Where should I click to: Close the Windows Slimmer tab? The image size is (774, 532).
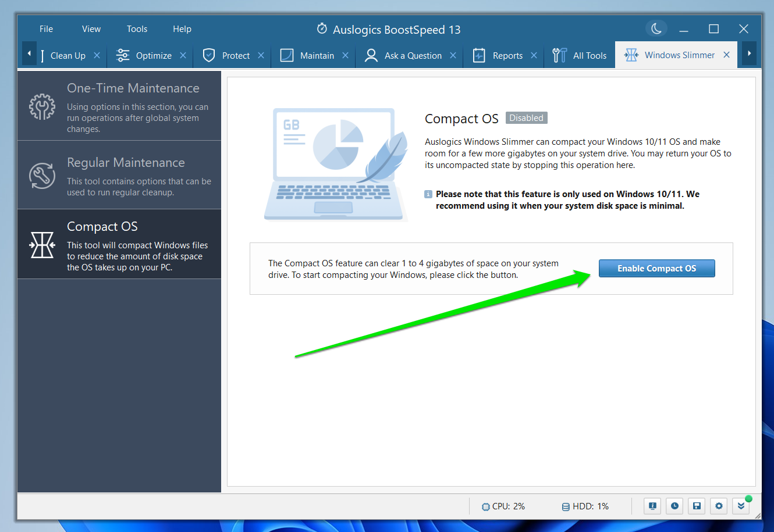click(x=727, y=55)
